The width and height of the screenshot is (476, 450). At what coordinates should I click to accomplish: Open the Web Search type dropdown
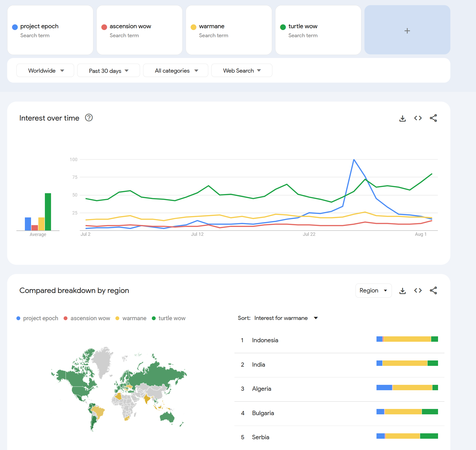pos(242,71)
